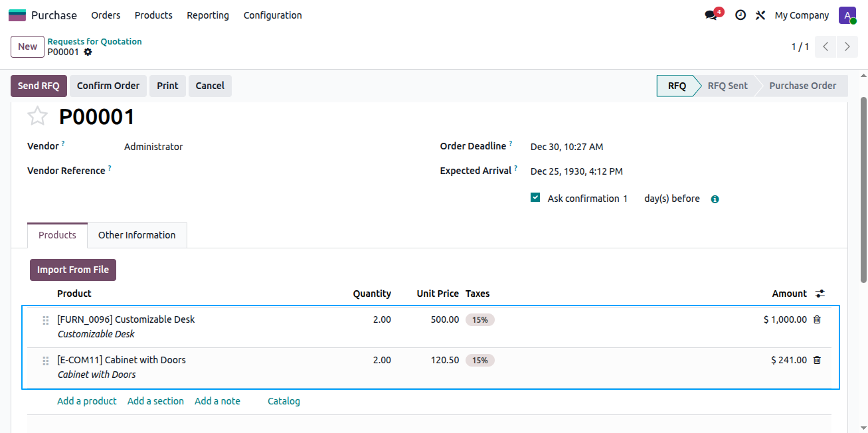
Task: Click the 1 / 1 pager counter
Action: pos(800,46)
